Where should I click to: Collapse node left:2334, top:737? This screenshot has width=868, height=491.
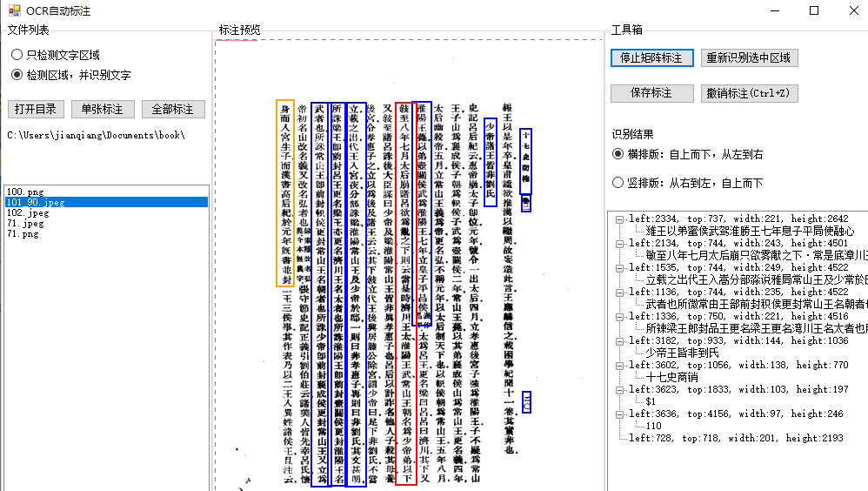(x=619, y=219)
